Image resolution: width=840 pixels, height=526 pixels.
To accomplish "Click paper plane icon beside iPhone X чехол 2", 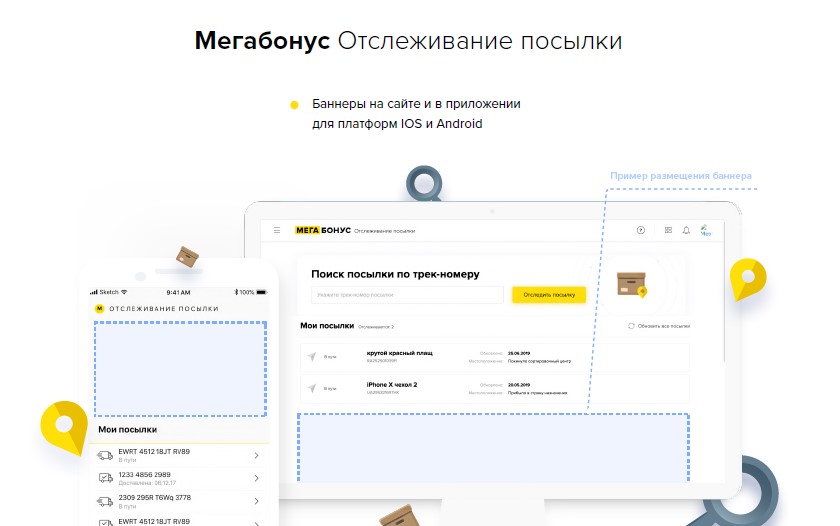I will click(x=312, y=388).
